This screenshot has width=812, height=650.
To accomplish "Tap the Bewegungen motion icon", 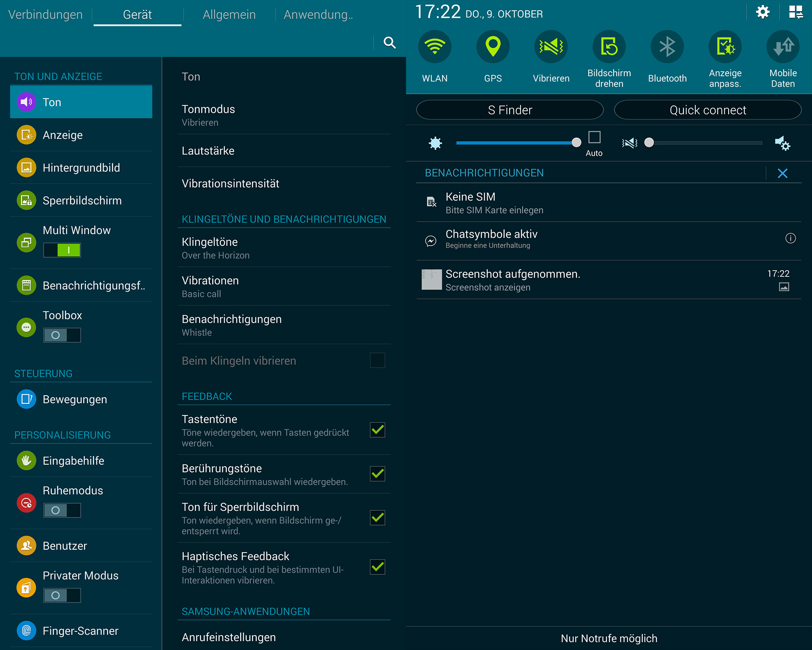I will click(26, 399).
